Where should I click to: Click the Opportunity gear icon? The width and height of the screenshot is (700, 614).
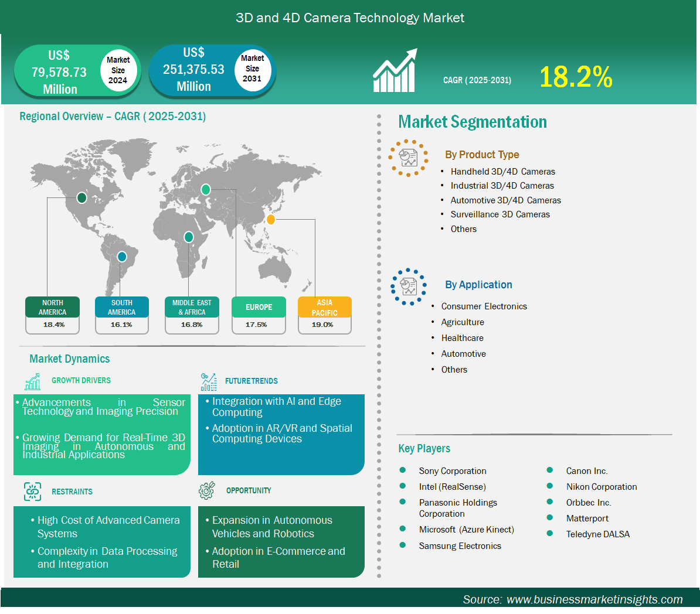click(x=207, y=491)
